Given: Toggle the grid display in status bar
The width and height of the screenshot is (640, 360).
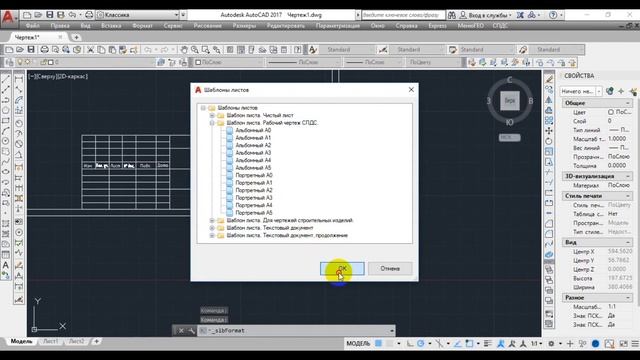Looking at the screenshot, I should click(379, 344).
